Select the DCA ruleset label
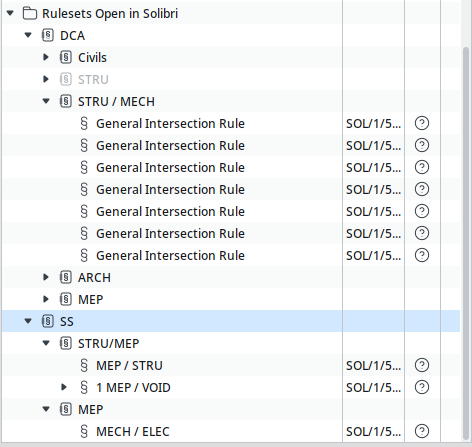 pos(72,36)
